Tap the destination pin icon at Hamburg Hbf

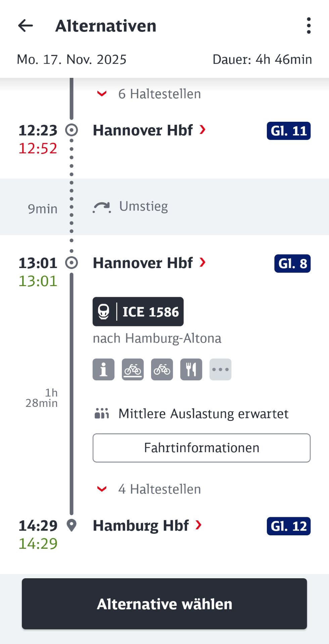click(x=72, y=525)
